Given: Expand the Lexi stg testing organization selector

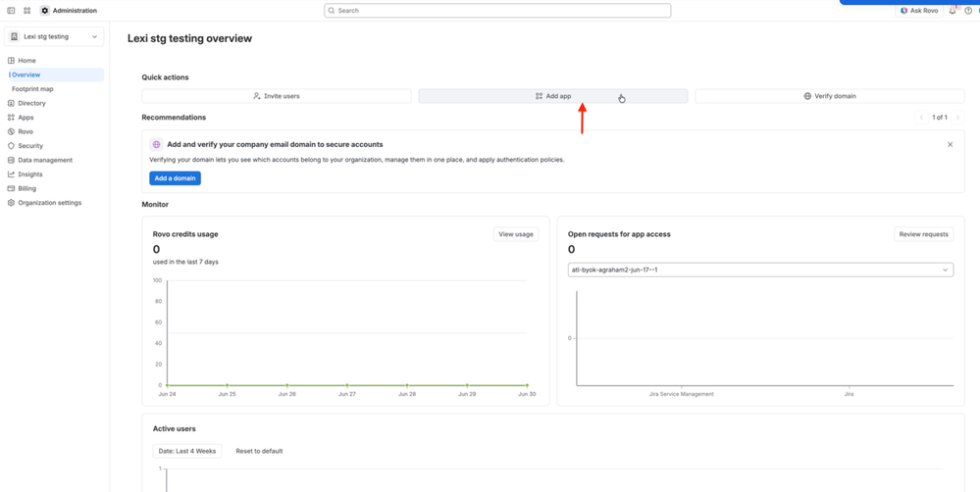Looking at the screenshot, I should [54, 37].
